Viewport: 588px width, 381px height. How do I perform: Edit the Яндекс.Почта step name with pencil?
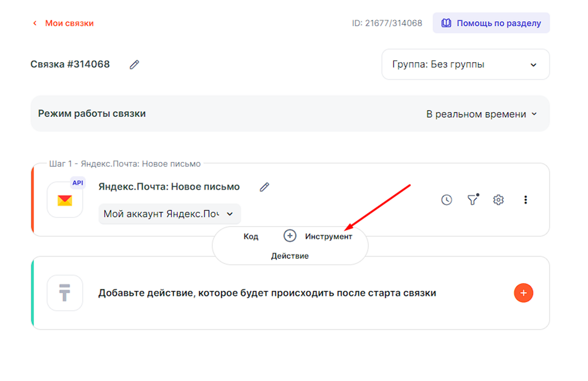click(x=264, y=187)
